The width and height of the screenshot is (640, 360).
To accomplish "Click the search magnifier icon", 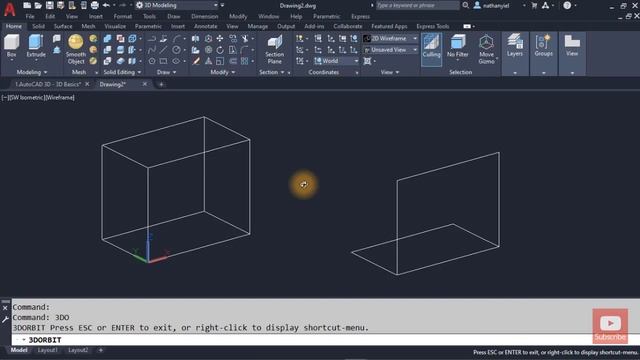I will pyautogui.click(x=465, y=5).
